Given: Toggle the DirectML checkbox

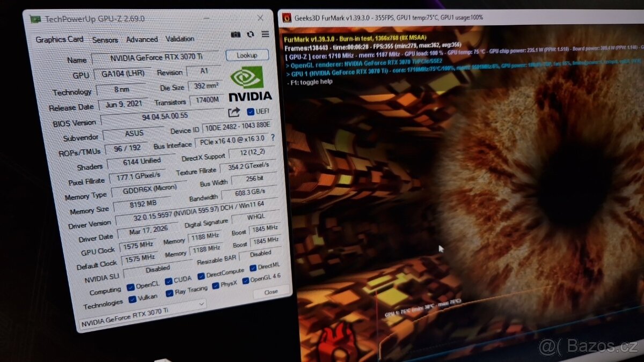Looking at the screenshot, I should coord(253,267).
